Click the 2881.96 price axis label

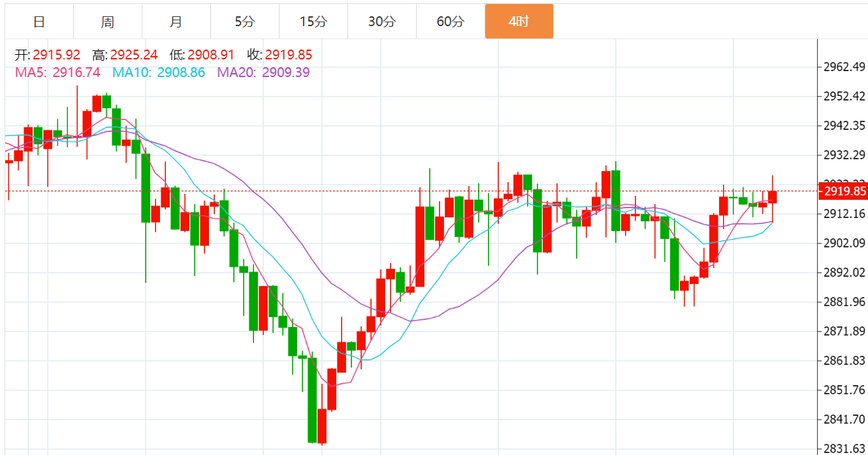[845, 302]
